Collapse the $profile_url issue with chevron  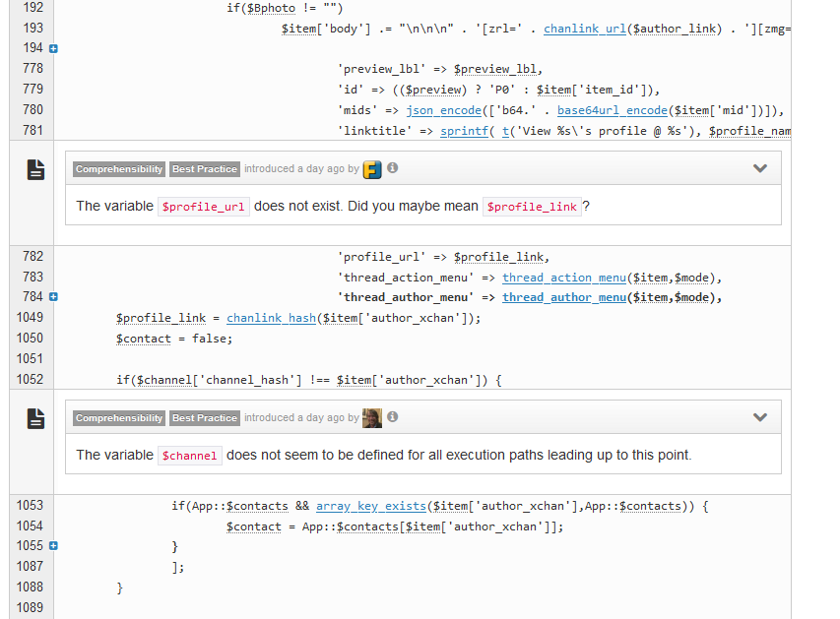(759, 168)
